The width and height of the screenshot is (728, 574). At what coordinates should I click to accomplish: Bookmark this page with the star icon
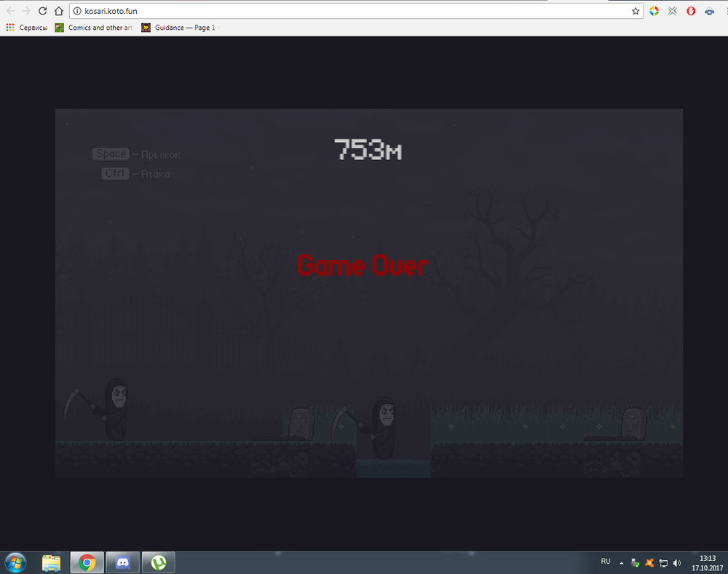636,11
